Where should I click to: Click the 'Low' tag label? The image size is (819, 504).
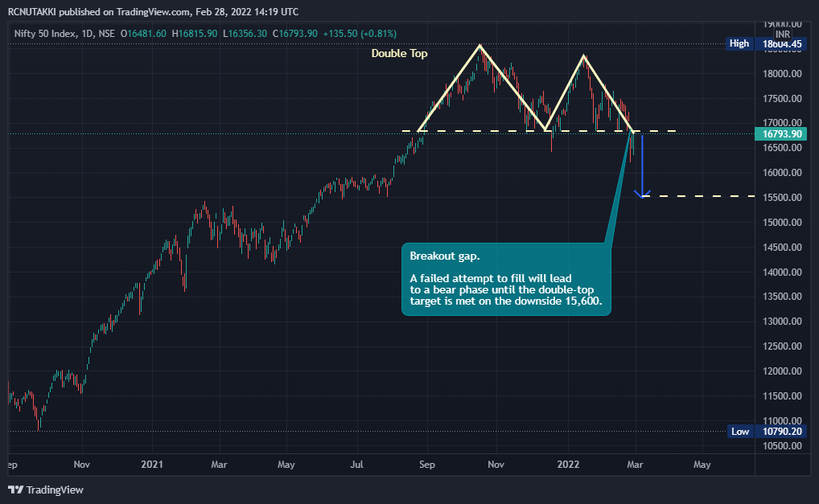pyautogui.click(x=740, y=432)
